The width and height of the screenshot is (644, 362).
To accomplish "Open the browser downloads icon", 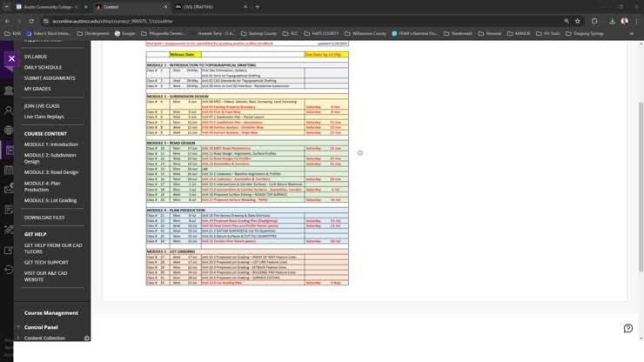I will [612, 21].
